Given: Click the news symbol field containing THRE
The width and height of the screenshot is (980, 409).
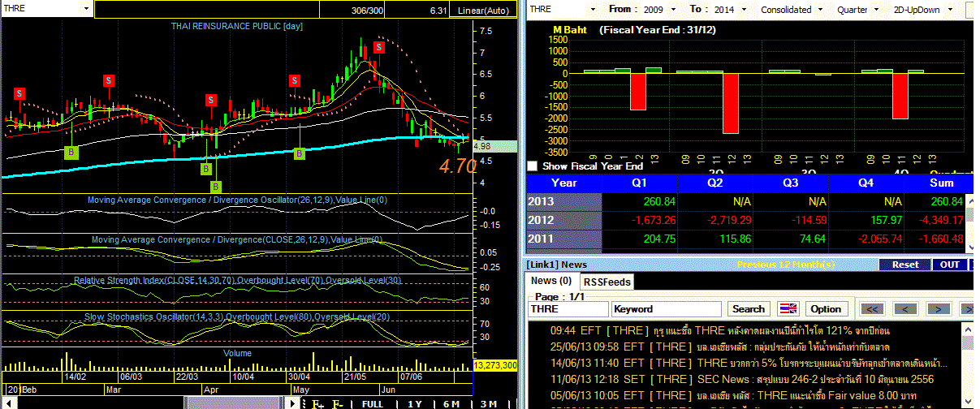Looking at the screenshot, I should [x=568, y=308].
